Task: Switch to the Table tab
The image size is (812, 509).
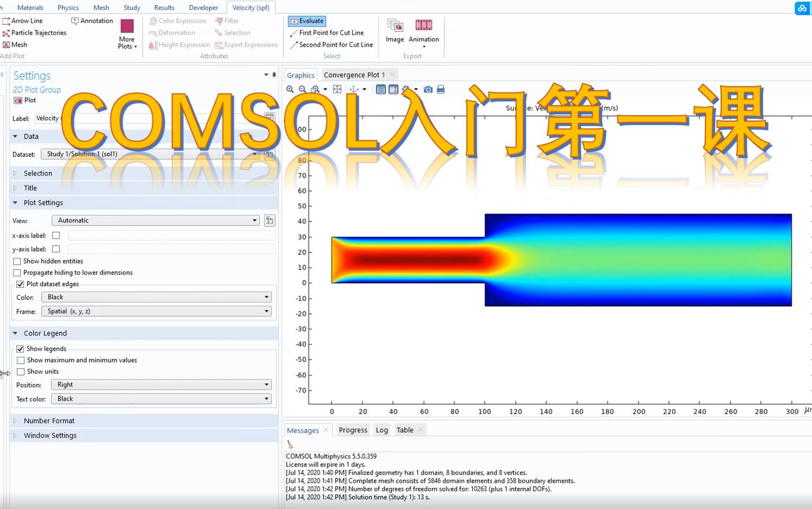Action: (x=405, y=430)
